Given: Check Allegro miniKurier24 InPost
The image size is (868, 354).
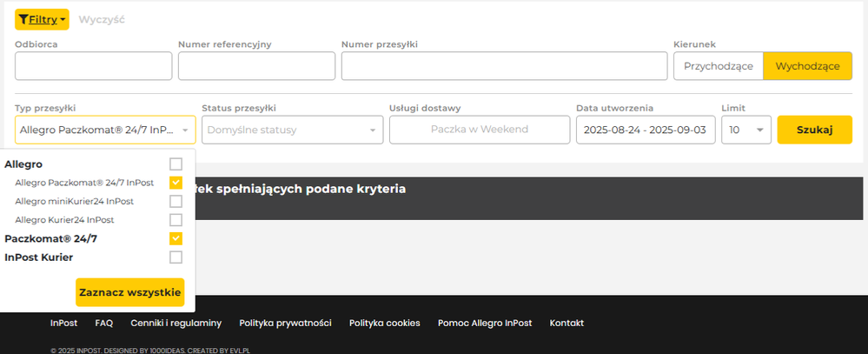Looking at the screenshot, I should coord(176,201).
